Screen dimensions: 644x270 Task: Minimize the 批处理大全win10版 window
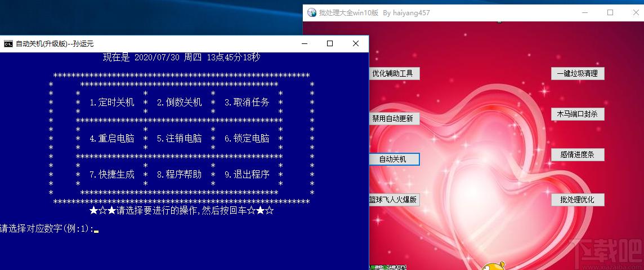coord(585,13)
